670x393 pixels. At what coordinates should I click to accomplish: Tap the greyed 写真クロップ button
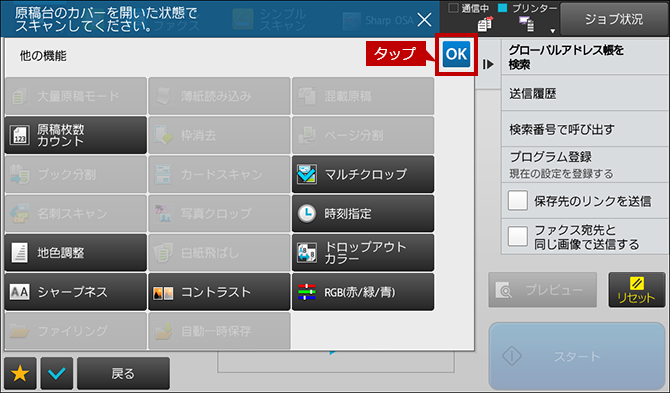219,214
